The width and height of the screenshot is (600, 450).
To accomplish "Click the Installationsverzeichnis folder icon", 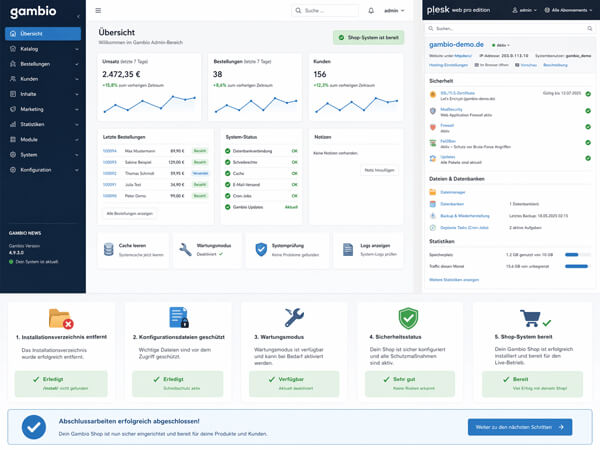I will point(61,318).
